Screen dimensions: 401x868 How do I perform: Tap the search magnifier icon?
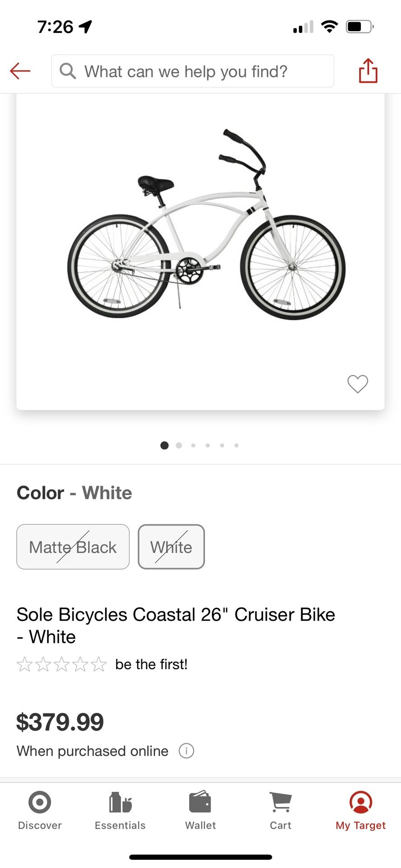[68, 71]
